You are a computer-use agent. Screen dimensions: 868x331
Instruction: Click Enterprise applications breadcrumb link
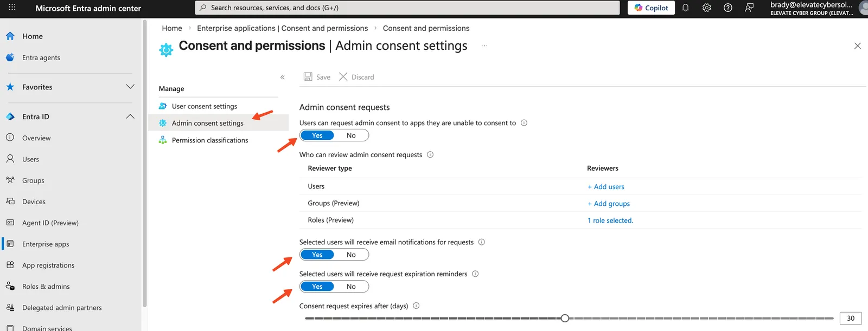[283, 28]
